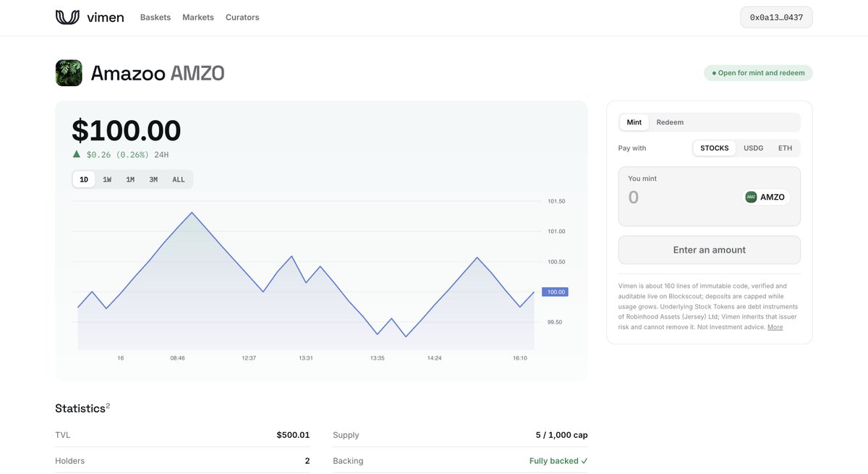Click Open for mint and redeem badge
Image resolution: width=868 pixels, height=474 pixels.
click(758, 73)
